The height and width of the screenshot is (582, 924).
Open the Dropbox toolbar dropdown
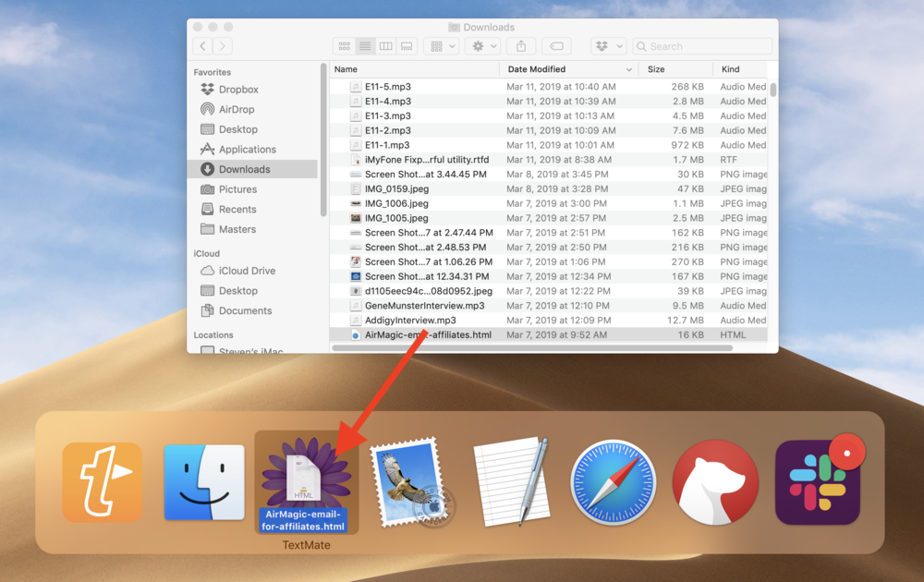[609, 46]
